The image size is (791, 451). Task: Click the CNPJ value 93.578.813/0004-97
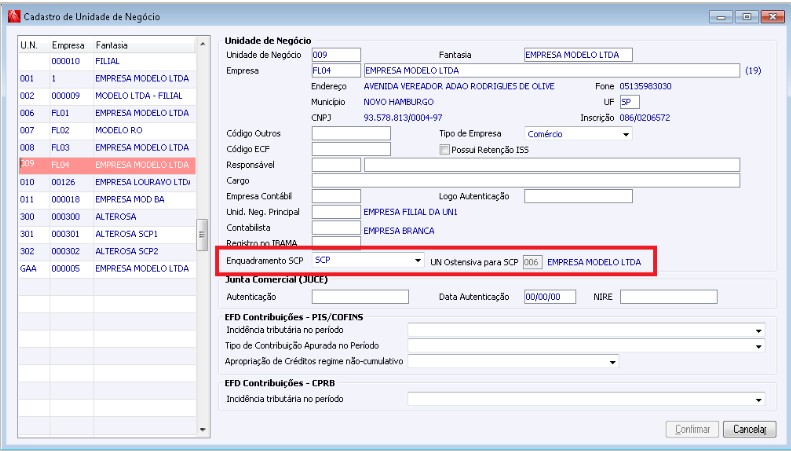(403, 118)
